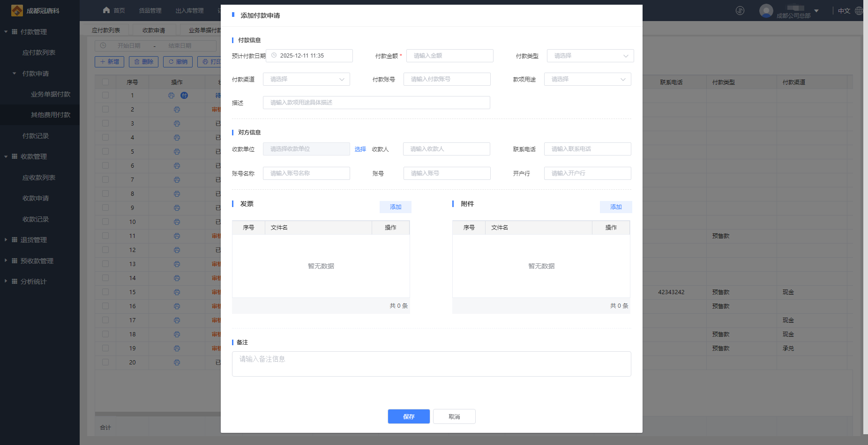
Task: Click the home icon in the top navigation
Action: [106, 10]
